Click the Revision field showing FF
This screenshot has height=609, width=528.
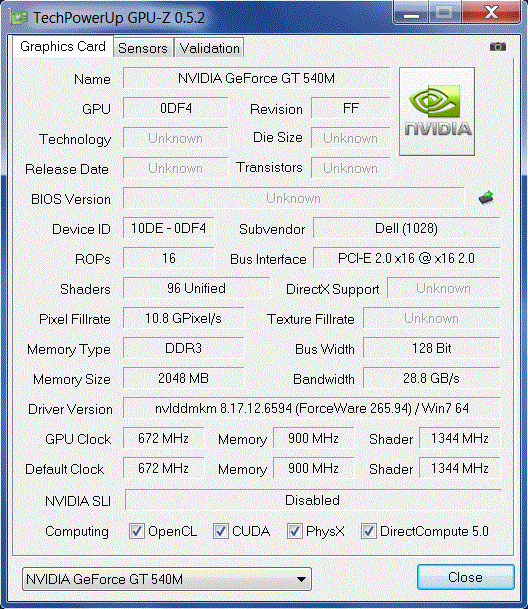pos(350,108)
